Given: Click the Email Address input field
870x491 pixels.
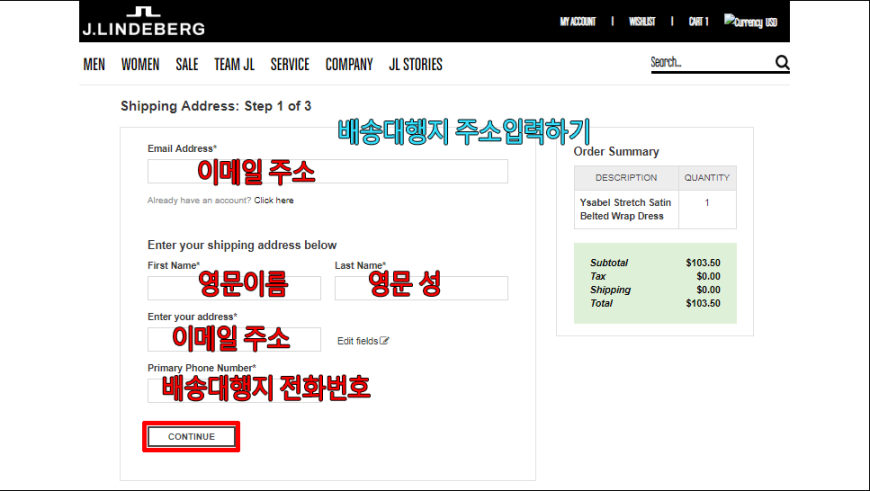Looking at the screenshot, I should 327,171.
